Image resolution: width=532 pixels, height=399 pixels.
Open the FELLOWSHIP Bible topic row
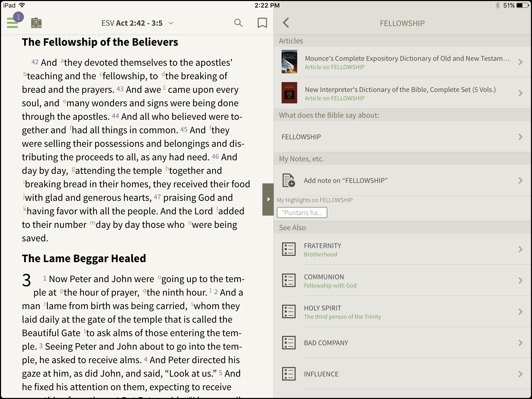click(x=402, y=137)
